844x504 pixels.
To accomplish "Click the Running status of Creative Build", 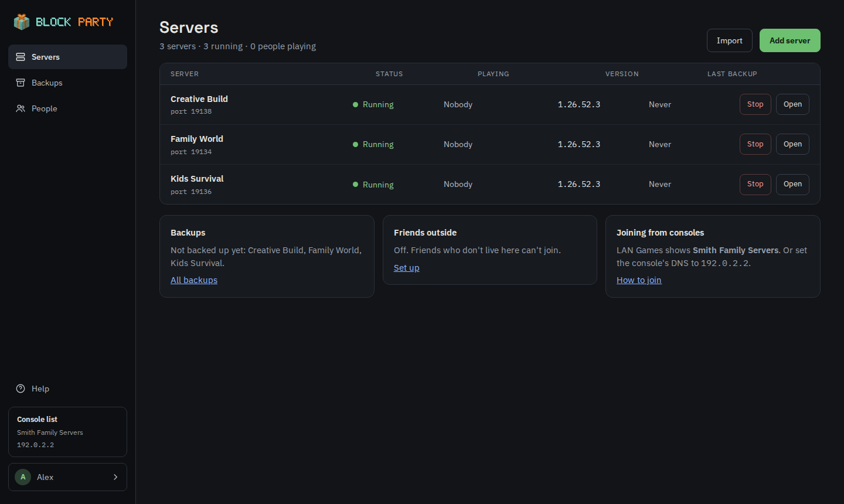I will click(x=373, y=104).
